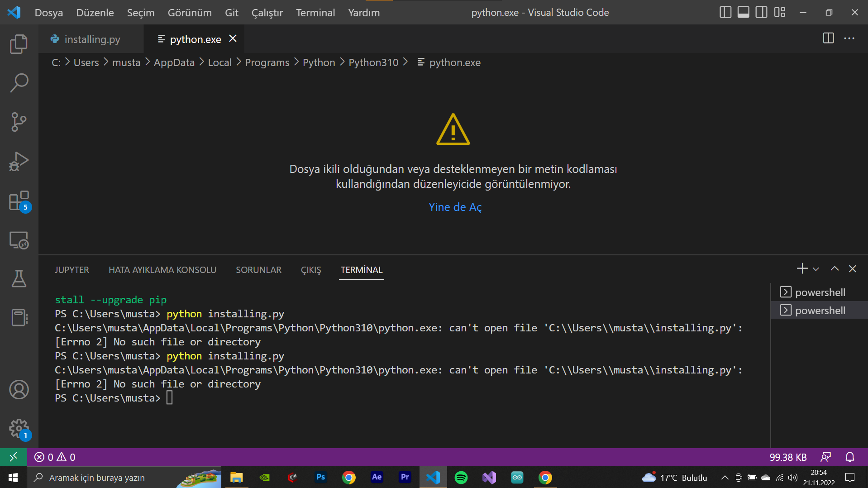
Task: Click the feedback icon in status bar
Action: (826, 457)
